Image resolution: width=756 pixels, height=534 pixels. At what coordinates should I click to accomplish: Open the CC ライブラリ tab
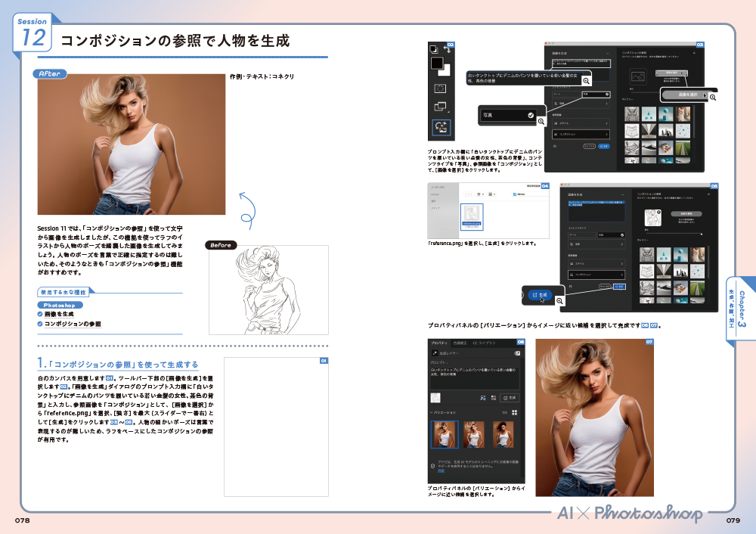(x=484, y=343)
